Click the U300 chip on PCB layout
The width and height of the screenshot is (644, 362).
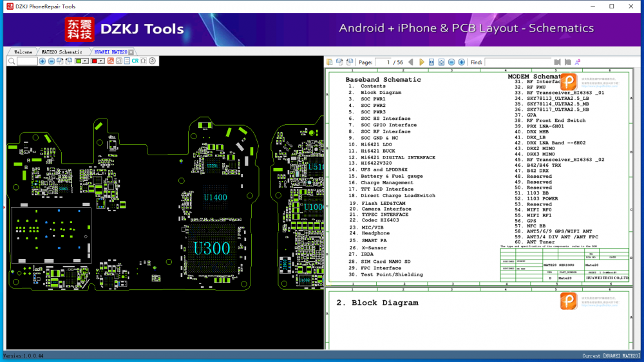click(211, 248)
